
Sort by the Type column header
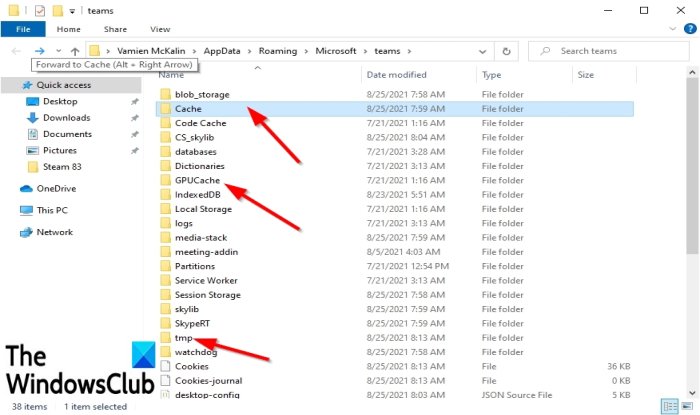[x=492, y=75]
